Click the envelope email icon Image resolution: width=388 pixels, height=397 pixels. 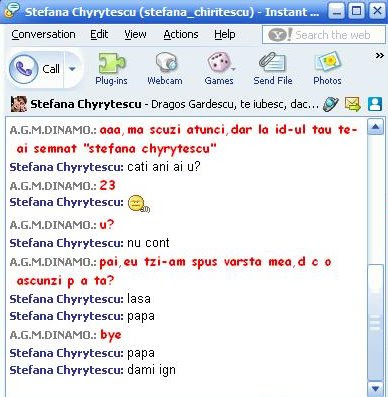(353, 104)
